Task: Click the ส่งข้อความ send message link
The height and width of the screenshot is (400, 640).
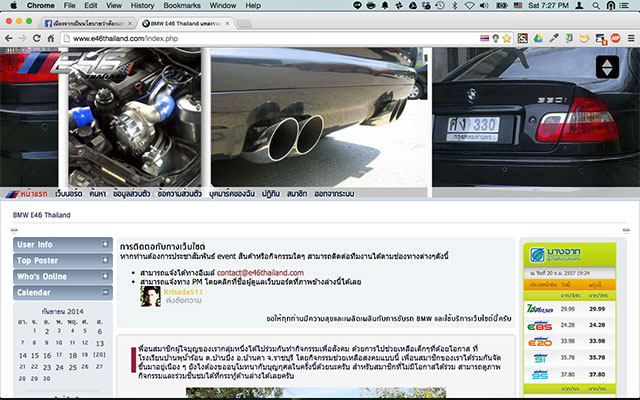Action: point(184,300)
